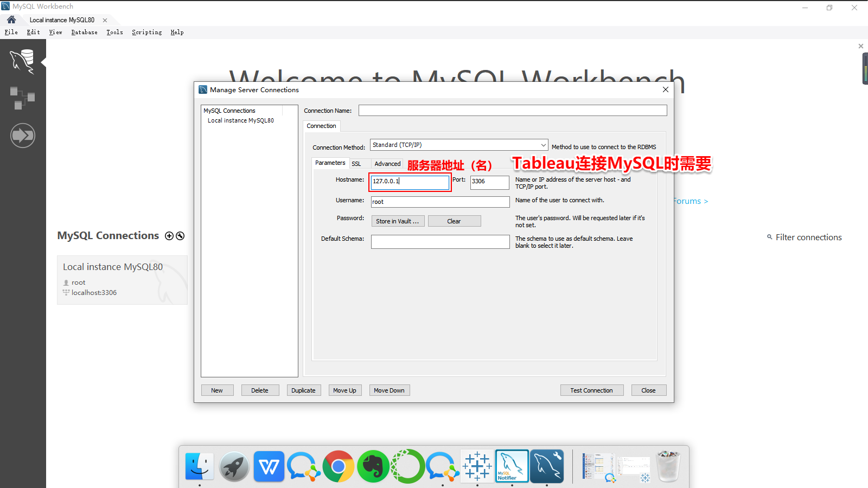Close the Local instance MySQL80 tab
The width and height of the screenshot is (868, 488).
click(105, 20)
